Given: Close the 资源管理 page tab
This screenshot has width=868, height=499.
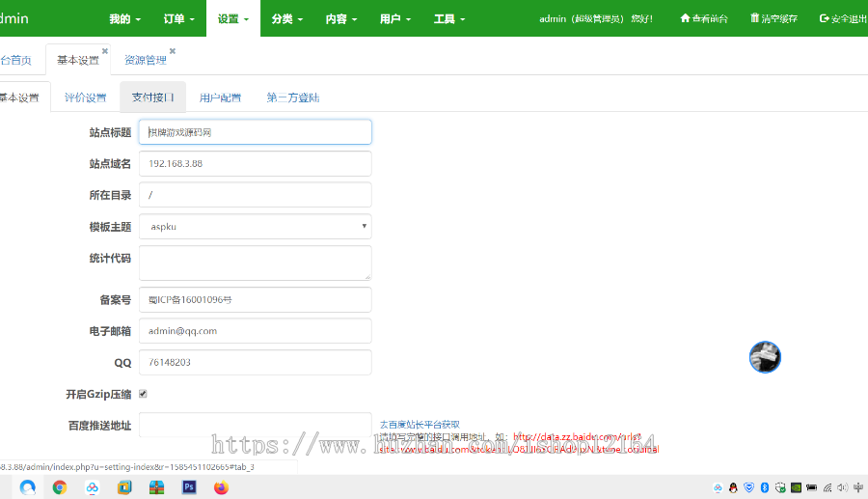Looking at the screenshot, I should coord(173,51).
